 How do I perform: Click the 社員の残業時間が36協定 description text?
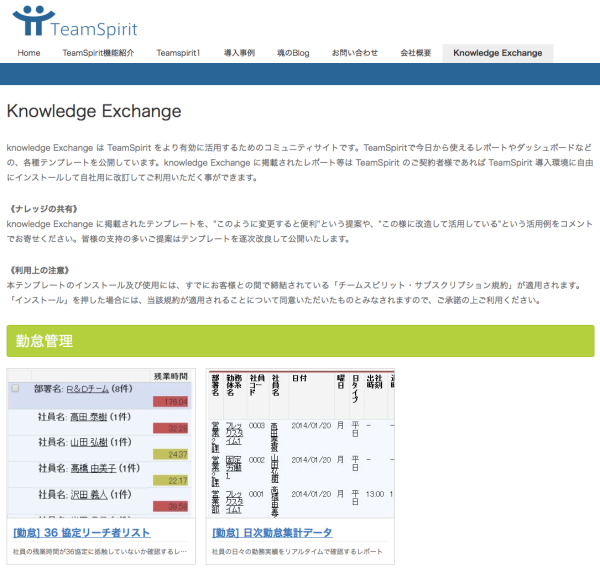pyautogui.click(x=100, y=552)
